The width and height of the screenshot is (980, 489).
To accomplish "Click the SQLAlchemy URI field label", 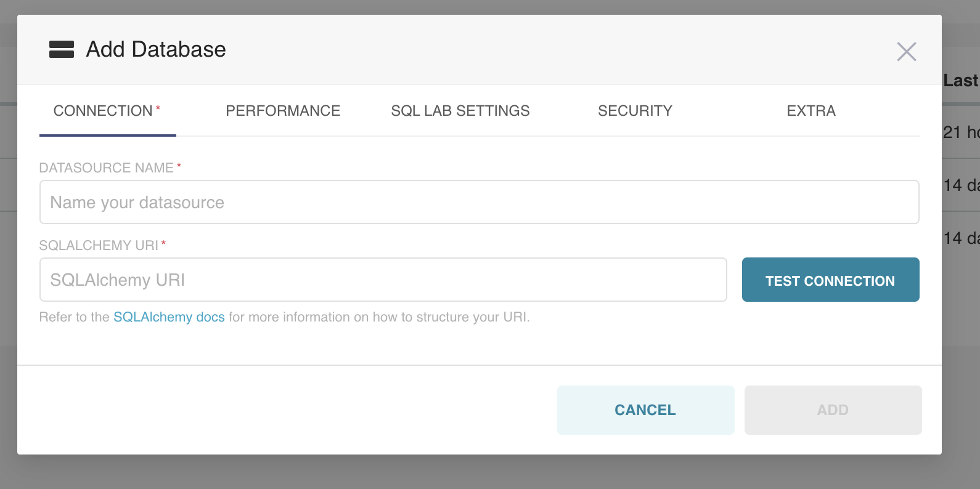I will (x=99, y=246).
